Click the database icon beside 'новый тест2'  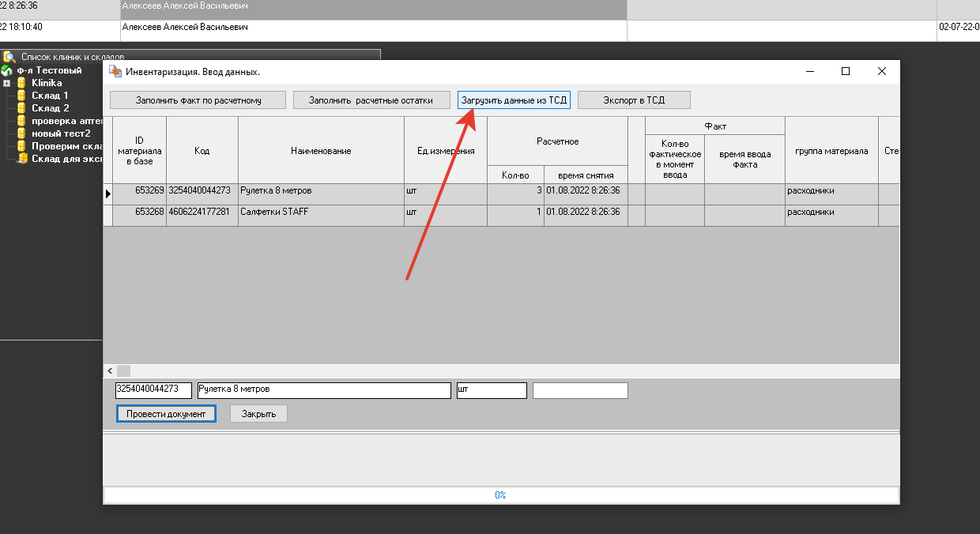point(21,133)
